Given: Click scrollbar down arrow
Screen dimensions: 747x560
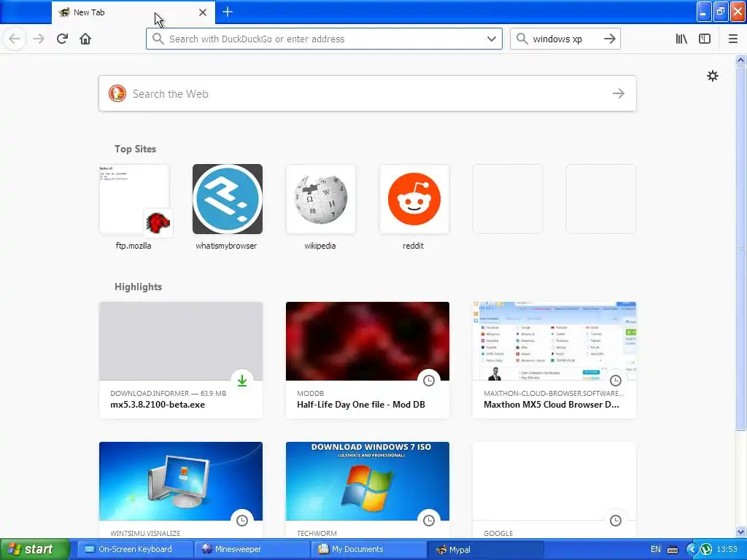Looking at the screenshot, I should click(740, 532).
